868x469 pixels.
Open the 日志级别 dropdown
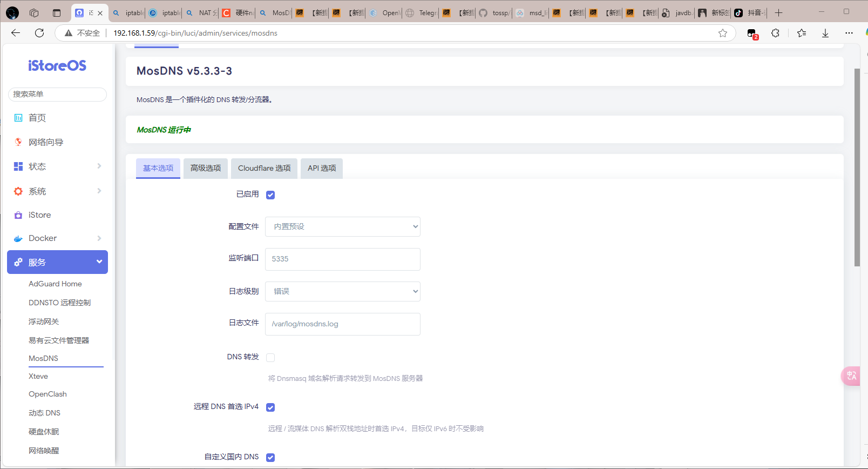coord(342,291)
